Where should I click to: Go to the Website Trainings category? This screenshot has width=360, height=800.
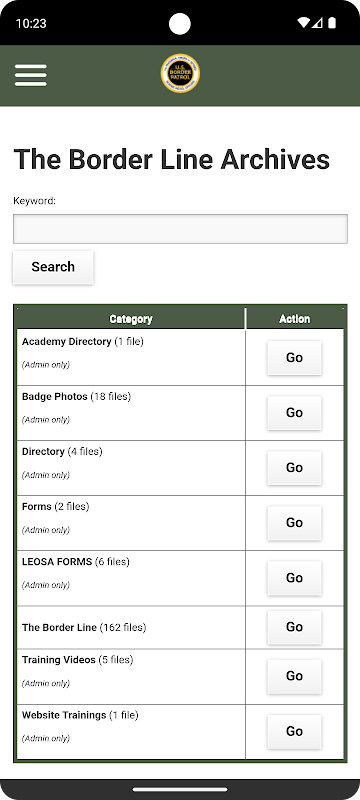coord(294,732)
